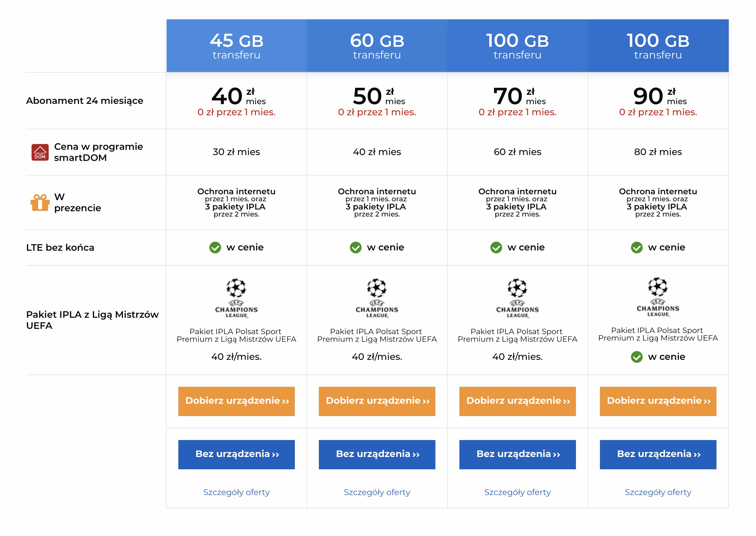Viewport: 756px width, 536px height.
Task: Click Champions League logo under 70 zł plan
Action: pos(517,298)
